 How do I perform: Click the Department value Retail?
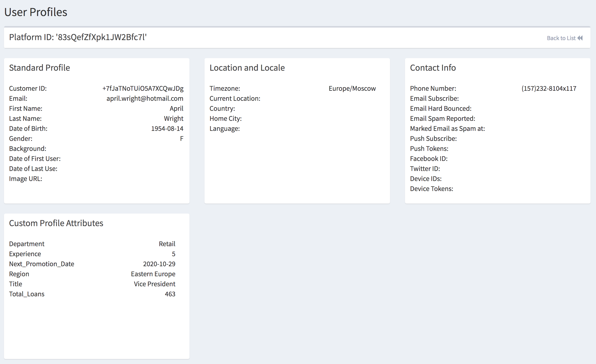click(x=167, y=244)
